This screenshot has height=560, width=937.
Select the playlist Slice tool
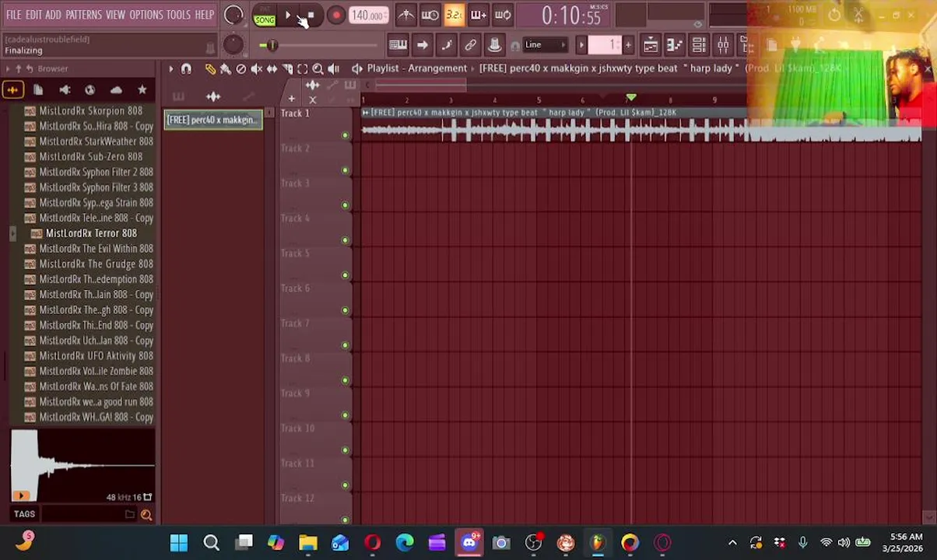287,69
